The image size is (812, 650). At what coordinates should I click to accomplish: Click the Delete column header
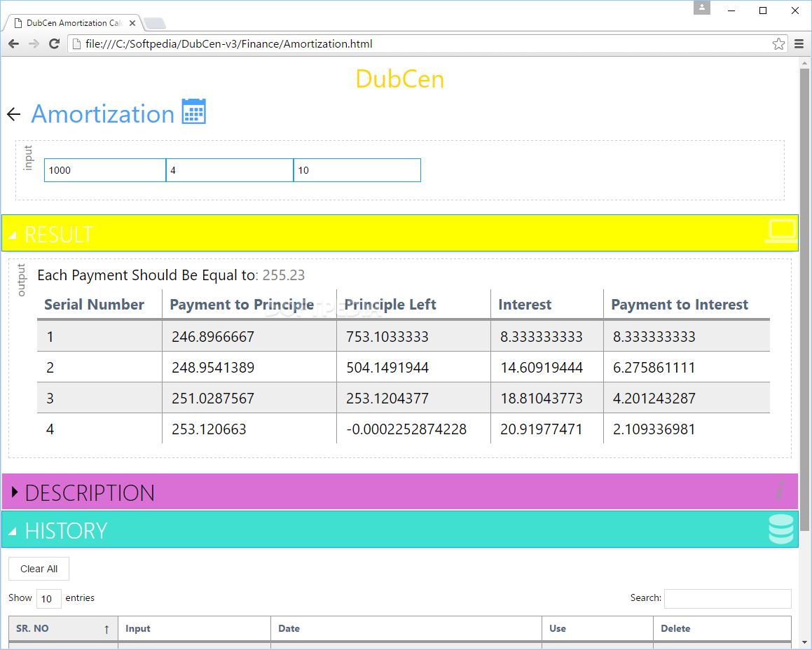pos(722,629)
